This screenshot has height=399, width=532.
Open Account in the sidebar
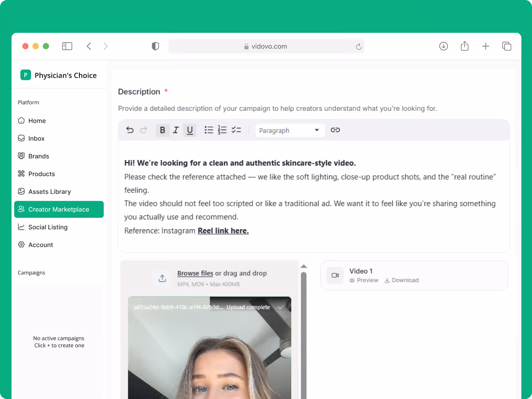(x=59, y=245)
